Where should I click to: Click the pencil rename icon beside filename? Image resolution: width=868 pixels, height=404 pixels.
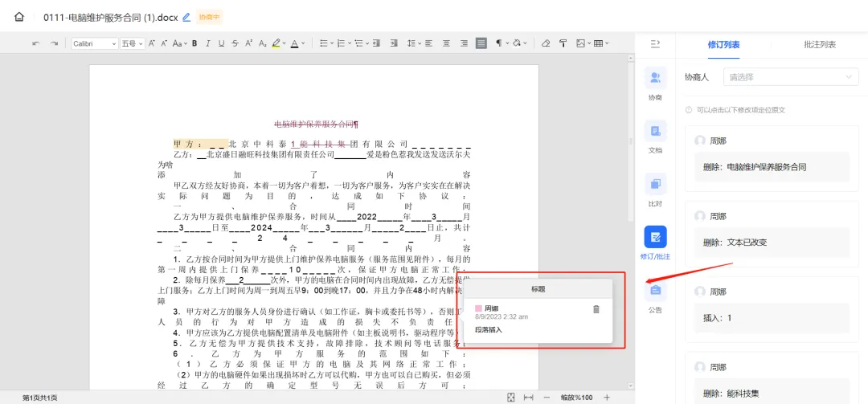click(187, 17)
